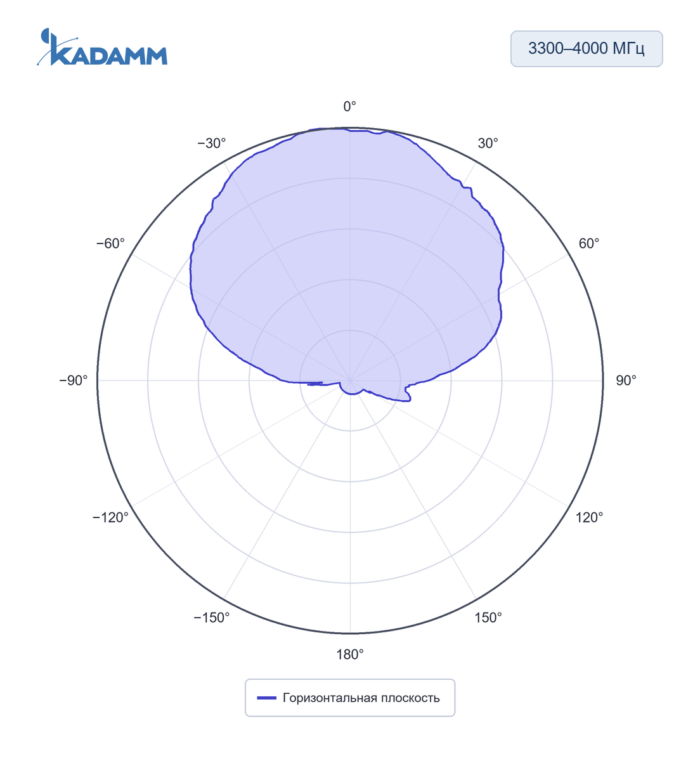
Task: Click the −30° angle label
Action: [212, 143]
